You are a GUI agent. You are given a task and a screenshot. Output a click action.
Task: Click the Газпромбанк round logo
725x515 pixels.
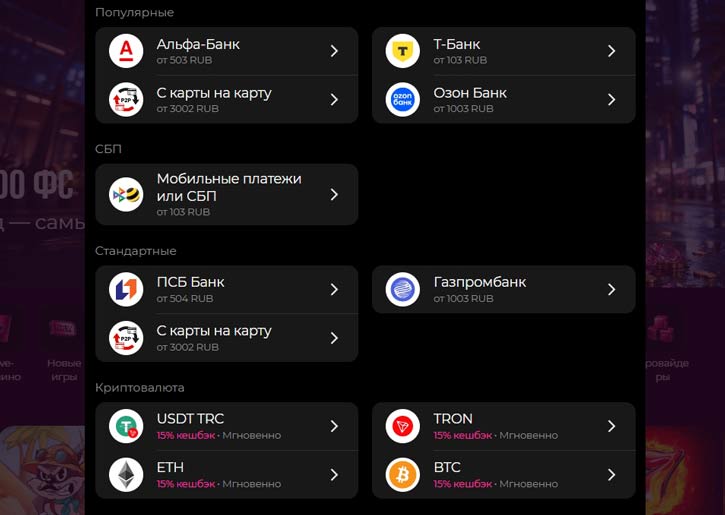click(403, 289)
